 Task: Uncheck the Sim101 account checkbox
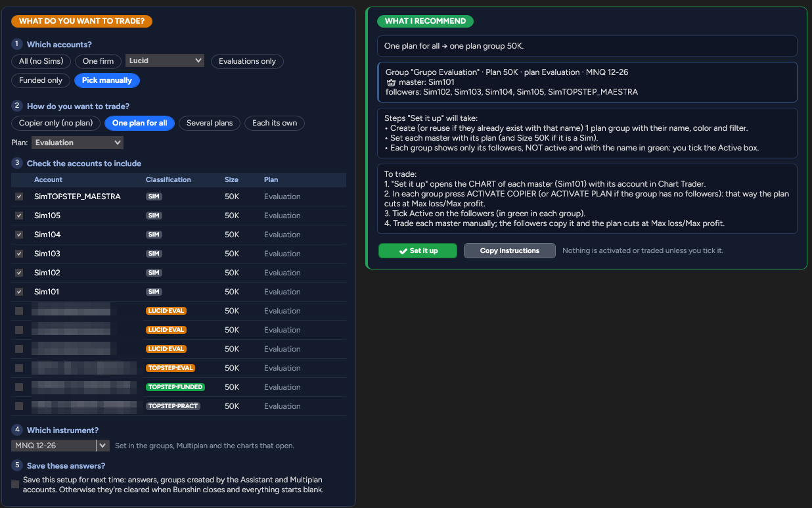click(19, 292)
